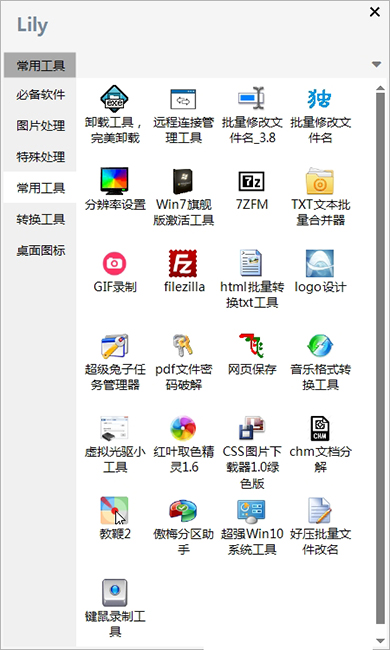Launch the 7ZFM file manager icon
The width and height of the screenshot is (390, 650).
(x=252, y=181)
